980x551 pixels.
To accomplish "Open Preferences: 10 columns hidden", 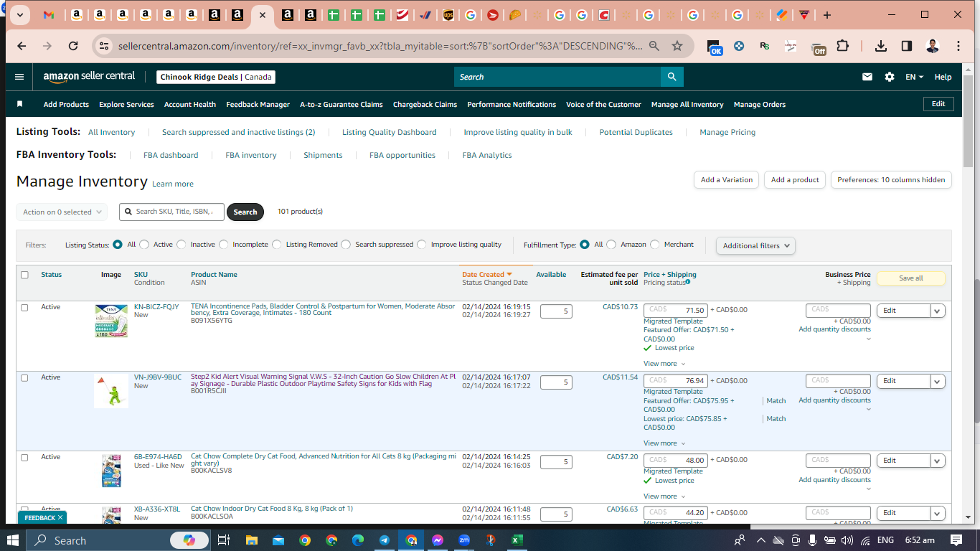I will click(x=891, y=180).
